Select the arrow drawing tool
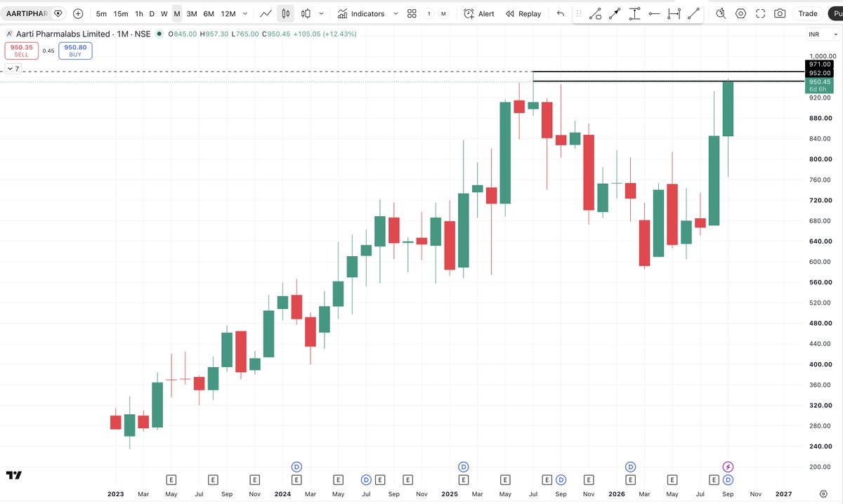This screenshot has height=504, width=843. tap(615, 13)
